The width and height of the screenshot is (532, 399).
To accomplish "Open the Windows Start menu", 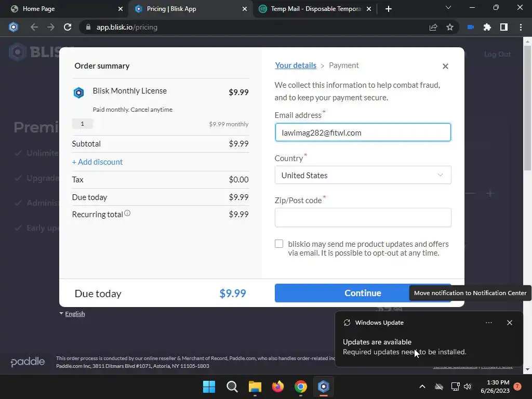I will [x=209, y=387].
